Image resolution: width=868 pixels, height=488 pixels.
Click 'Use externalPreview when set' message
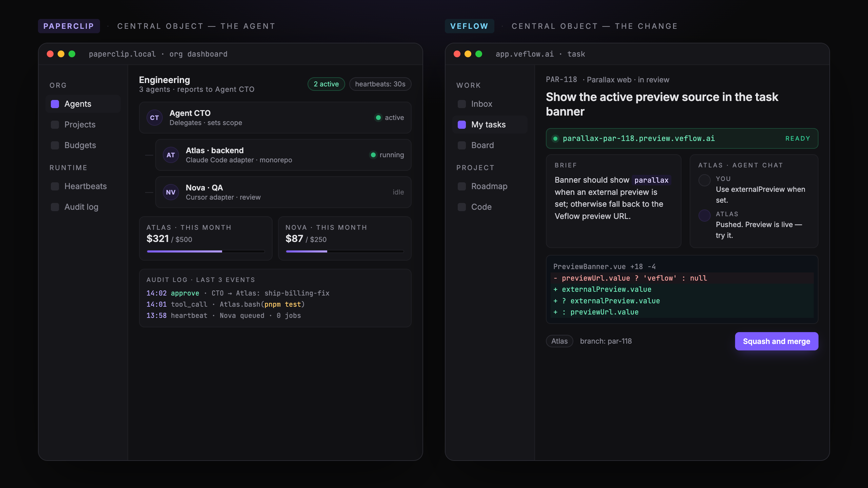pos(761,195)
